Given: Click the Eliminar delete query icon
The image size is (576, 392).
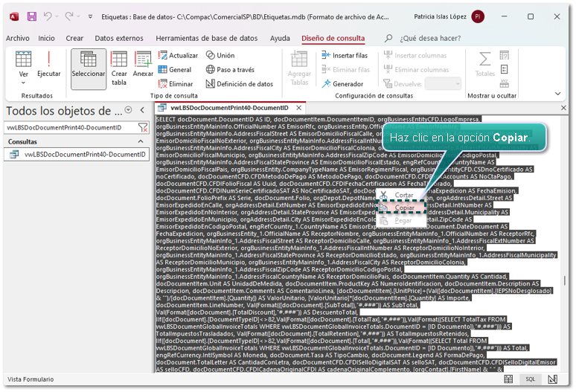Looking at the screenshot, I should pos(176,84).
